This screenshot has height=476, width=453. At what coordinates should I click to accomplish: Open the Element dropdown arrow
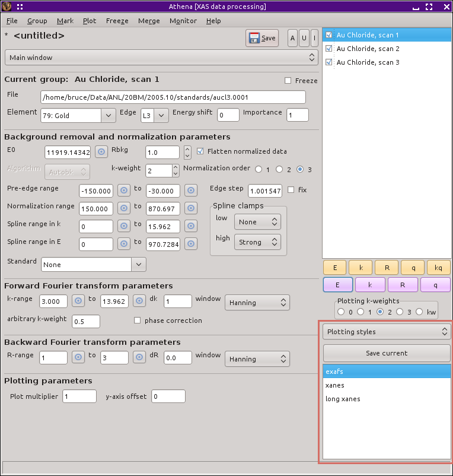[109, 115]
